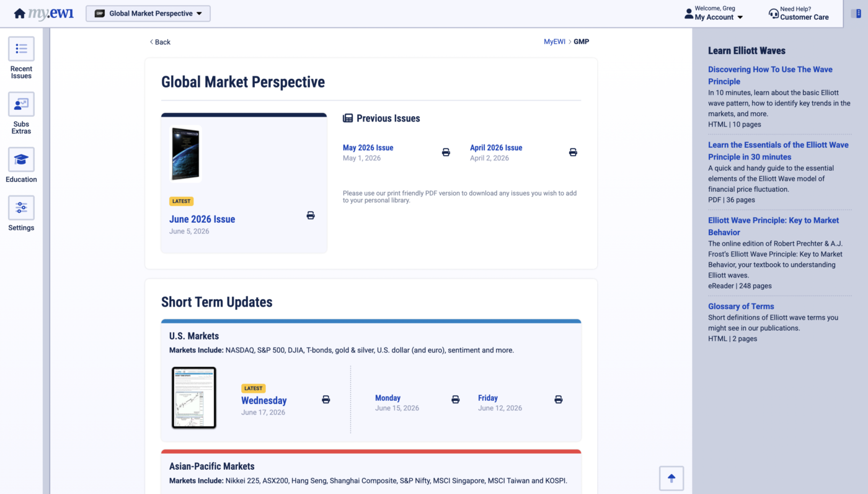Click the U.S. Markets section title
Image resolution: width=868 pixels, height=494 pixels.
point(194,336)
